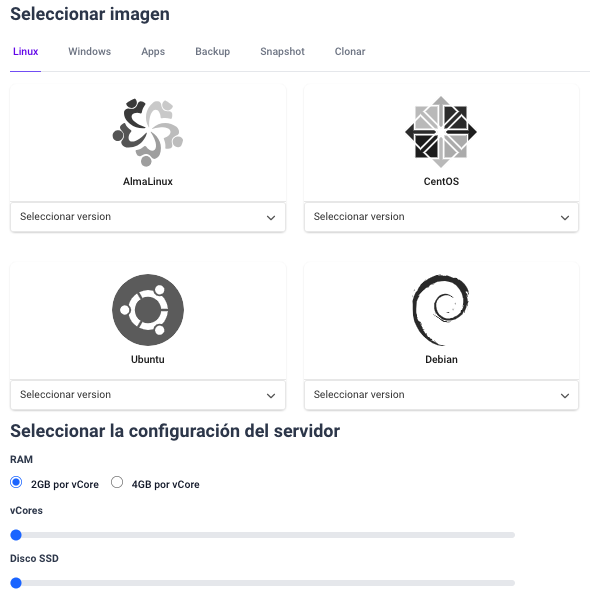Click the Disco SSD slider handle
The height and width of the screenshot is (598, 590).
[16, 583]
